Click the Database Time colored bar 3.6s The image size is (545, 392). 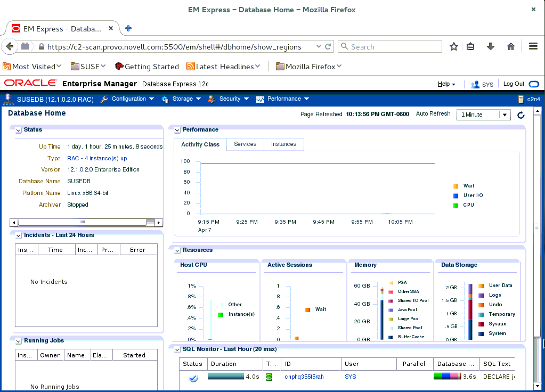(x=448, y=377)
